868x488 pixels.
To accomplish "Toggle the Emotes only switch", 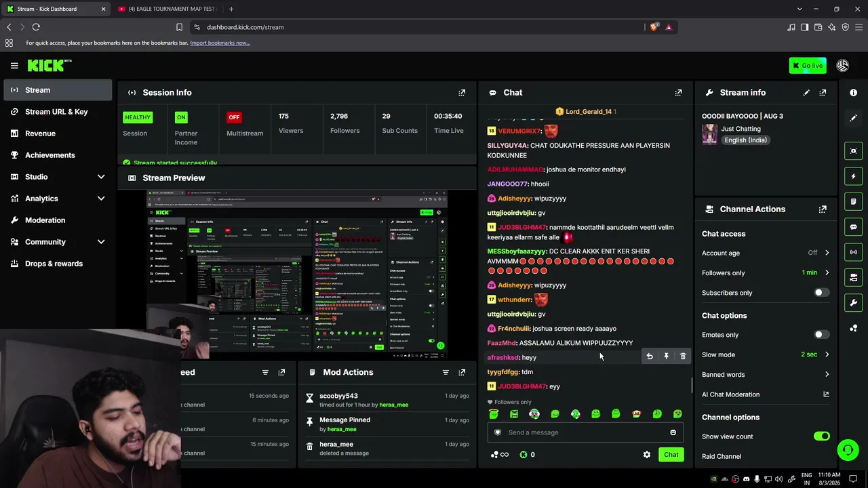I will click(821, 335).
